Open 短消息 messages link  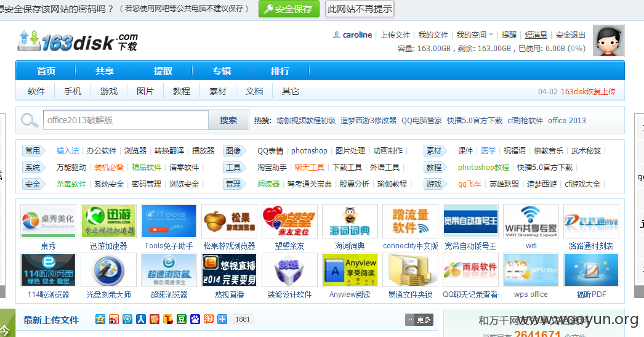[x=536, y=35]
